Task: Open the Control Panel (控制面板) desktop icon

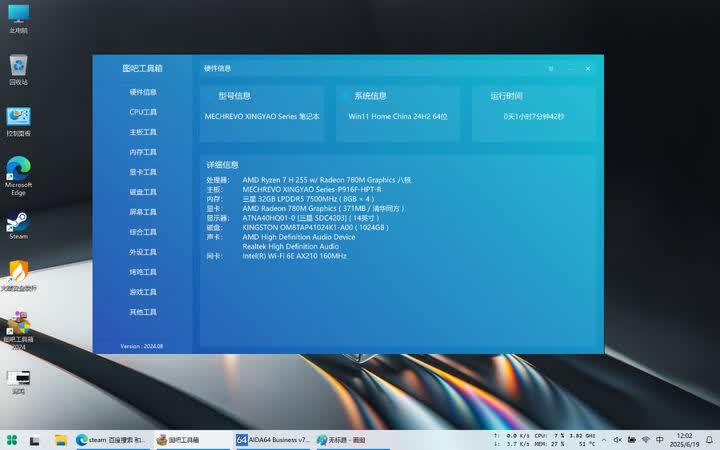Action: pyautogui.click(x=18, y=122)
